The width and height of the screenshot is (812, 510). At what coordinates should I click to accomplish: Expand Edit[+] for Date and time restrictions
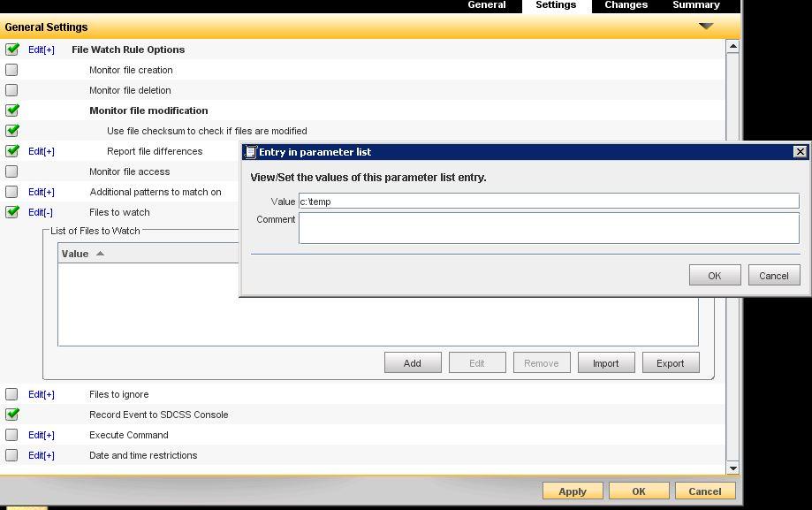42,455
